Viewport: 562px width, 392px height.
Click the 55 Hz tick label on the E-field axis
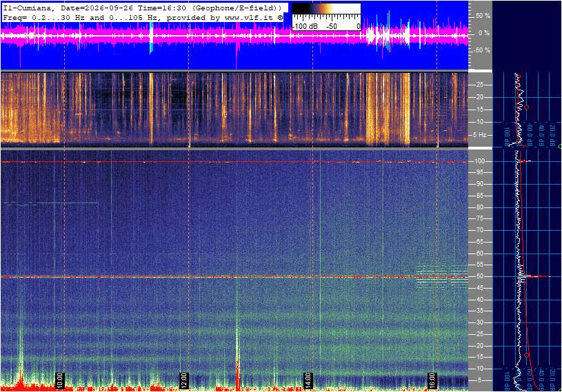pos(479,265)
